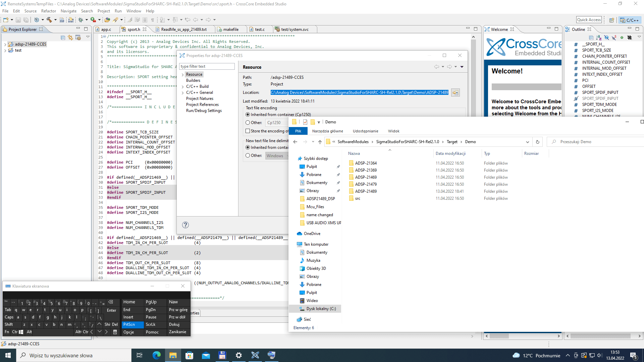This screenshot has height=362, width=644.
Task: Open the Refactor menu
Action: 49,11
